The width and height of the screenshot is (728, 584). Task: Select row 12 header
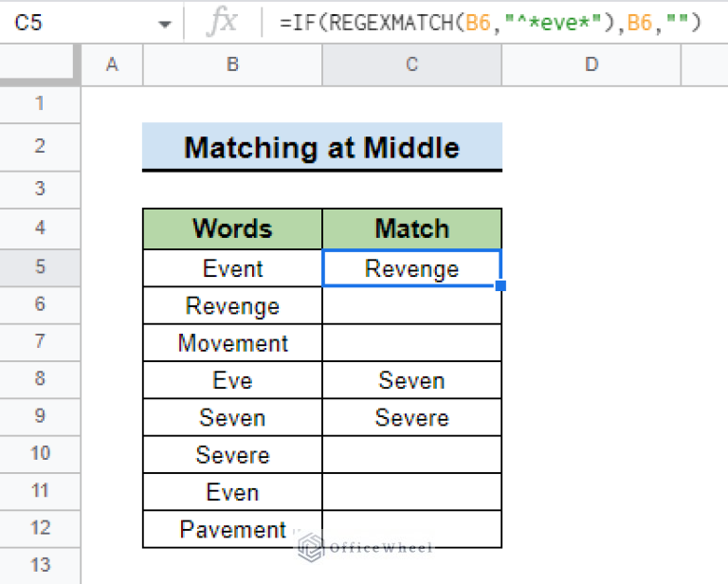pos(40,528)
